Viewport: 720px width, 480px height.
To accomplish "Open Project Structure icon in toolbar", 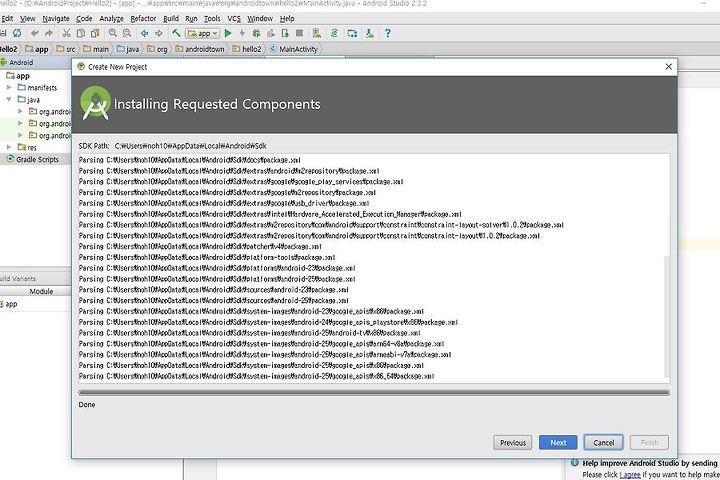I will tap(352, 33).
